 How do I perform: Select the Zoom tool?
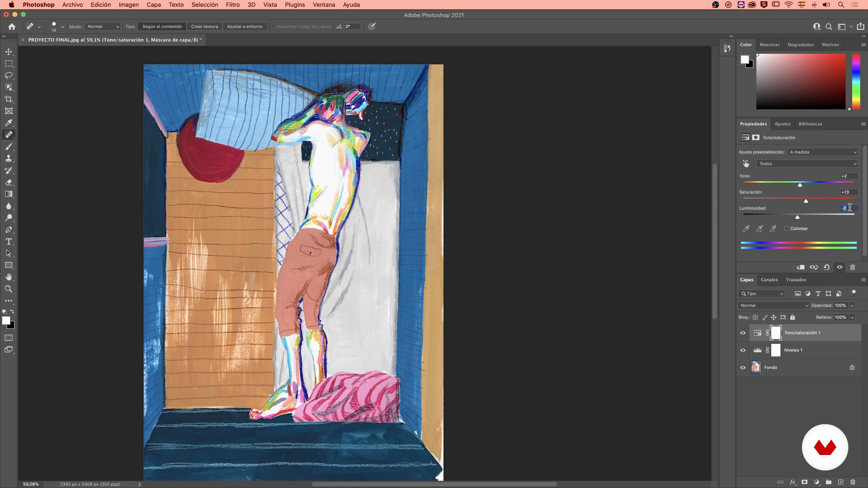[x=9, y=289]
